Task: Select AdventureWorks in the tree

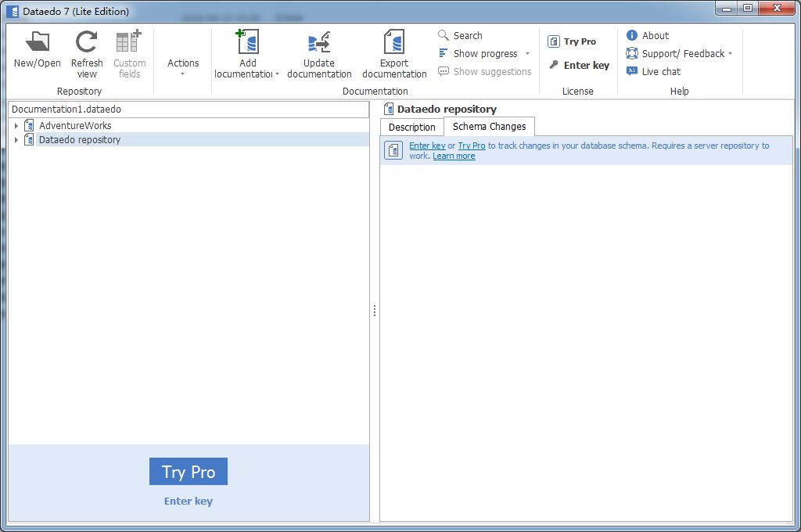Action: pyautogui.click(x=75, y=126)
